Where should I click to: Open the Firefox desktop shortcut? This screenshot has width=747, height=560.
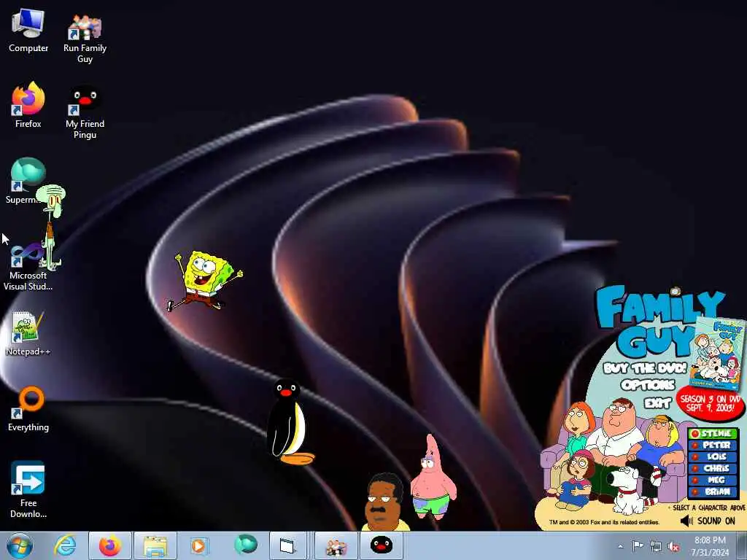coord(28,105)
